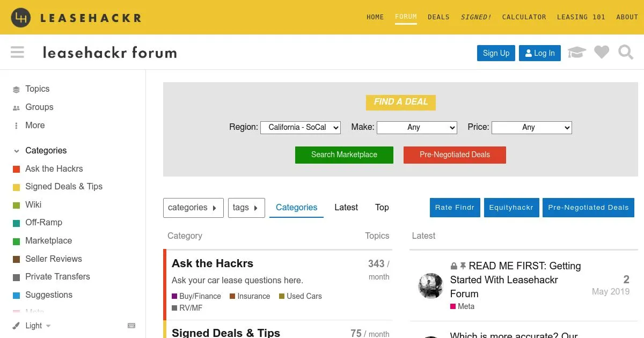Open the Buy/Finance subcategory
Viewport: 644px width, 338px height.
(x=196, y=296)
